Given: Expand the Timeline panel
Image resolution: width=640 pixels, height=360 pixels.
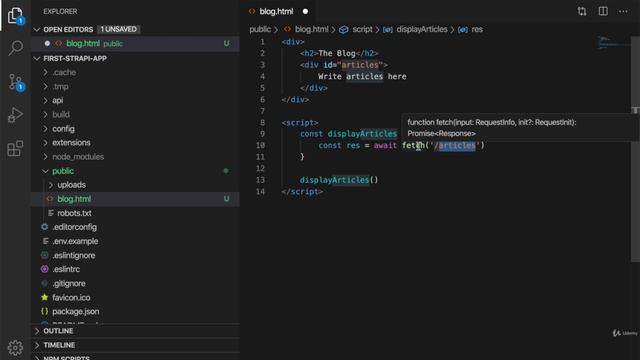Looking at the screenshot, I should 136,345.
